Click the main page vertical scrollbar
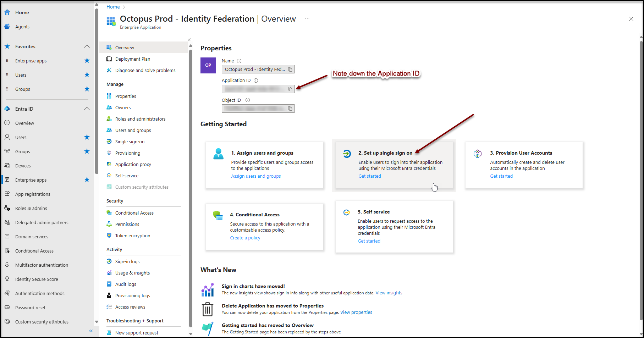 pyautogui.click(x=641, y=177)
